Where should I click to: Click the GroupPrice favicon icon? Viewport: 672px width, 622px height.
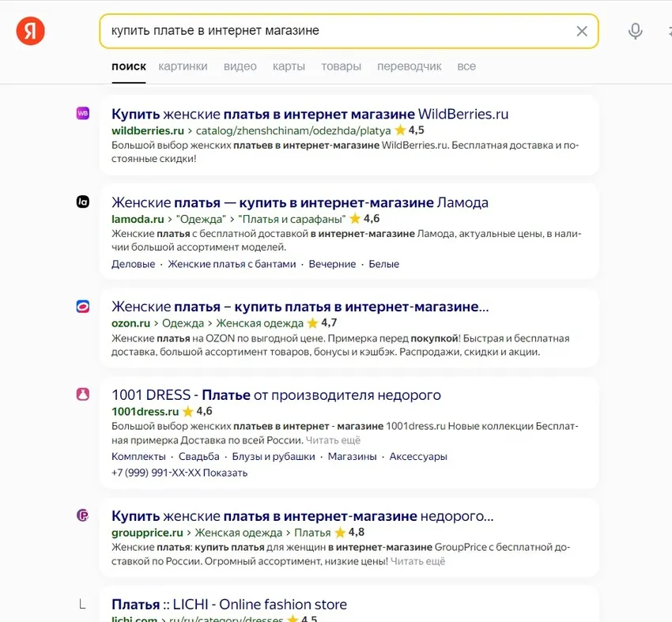(82, 515)
